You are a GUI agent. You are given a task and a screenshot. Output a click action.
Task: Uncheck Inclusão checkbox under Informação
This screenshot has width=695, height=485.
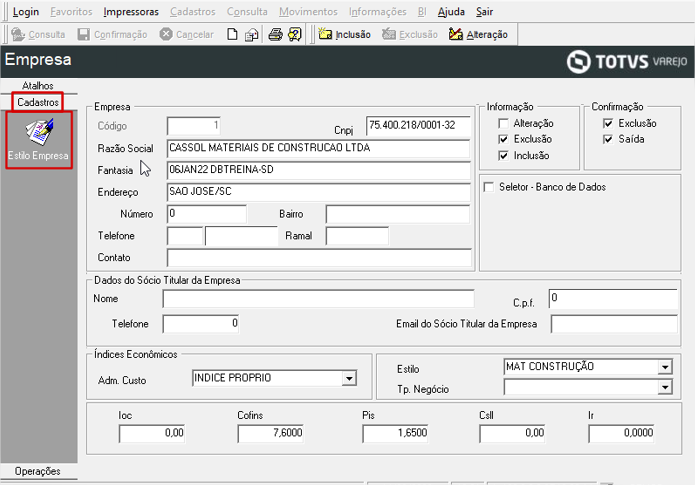(503, 156)
